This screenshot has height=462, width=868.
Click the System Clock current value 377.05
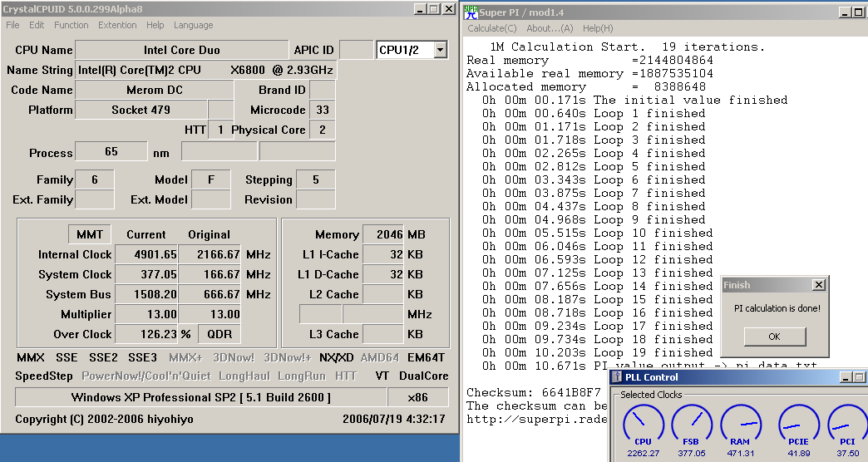coord(145,274)
